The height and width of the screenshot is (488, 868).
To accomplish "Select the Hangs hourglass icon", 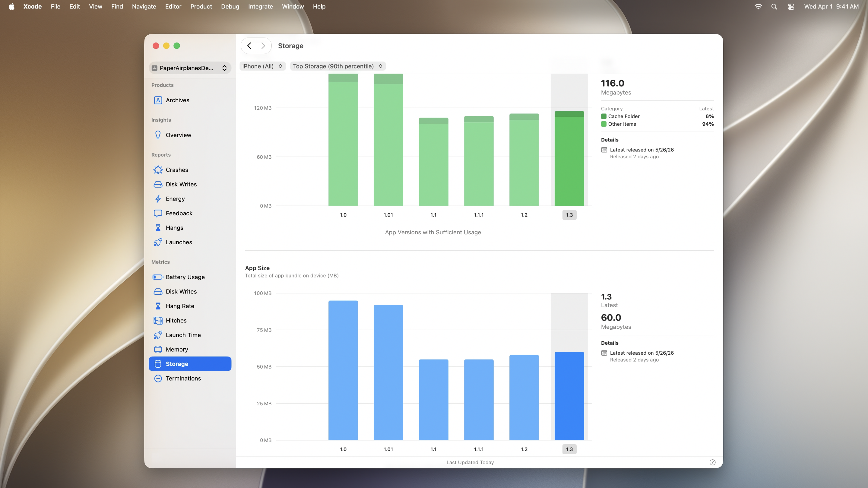I will click(x=158, y=227).
